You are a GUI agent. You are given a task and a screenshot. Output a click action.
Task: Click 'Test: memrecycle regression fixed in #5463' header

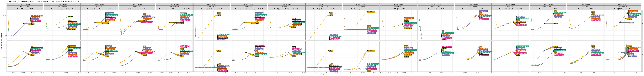coord(62,9)
